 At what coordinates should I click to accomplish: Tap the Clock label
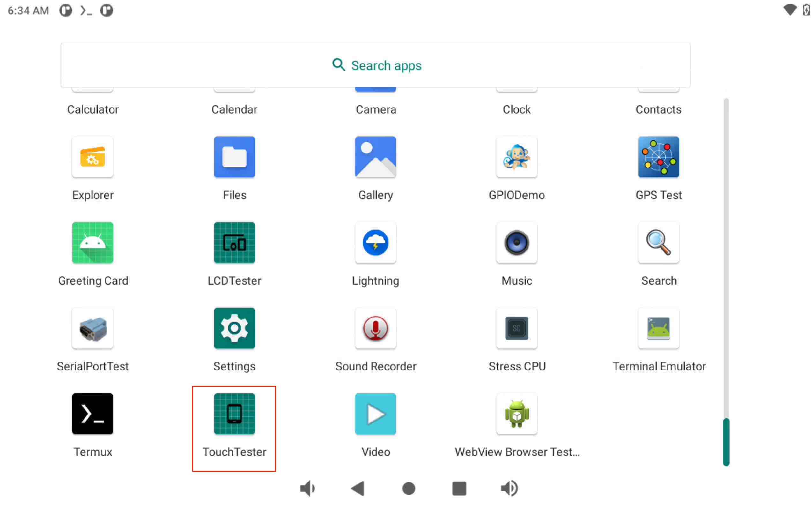tap(516, 109)
